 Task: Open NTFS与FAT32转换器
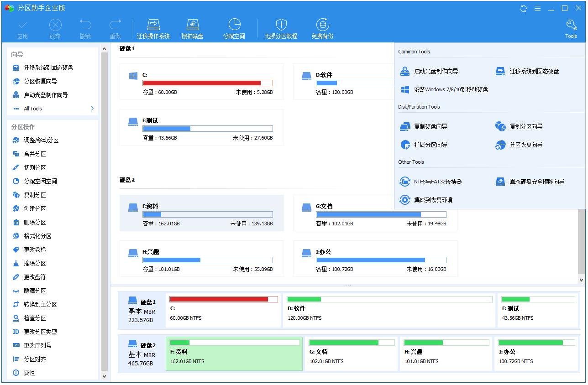431,182
